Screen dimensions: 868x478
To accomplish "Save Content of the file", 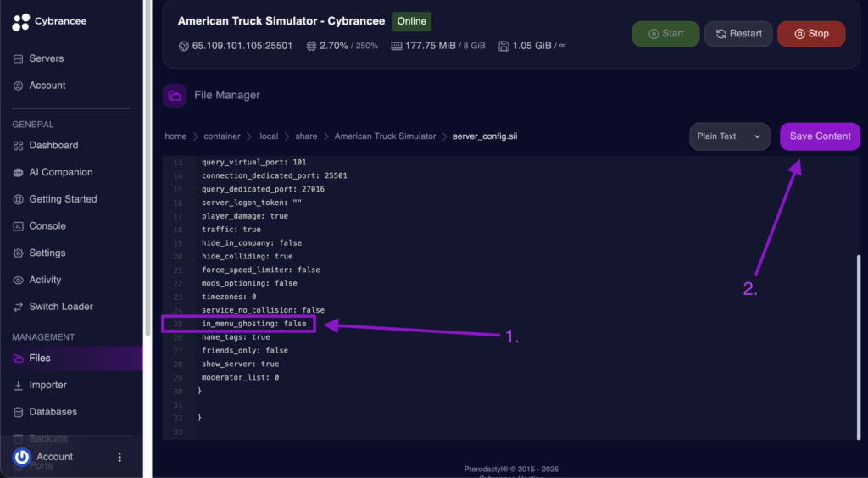I will (x=820, y=136).
